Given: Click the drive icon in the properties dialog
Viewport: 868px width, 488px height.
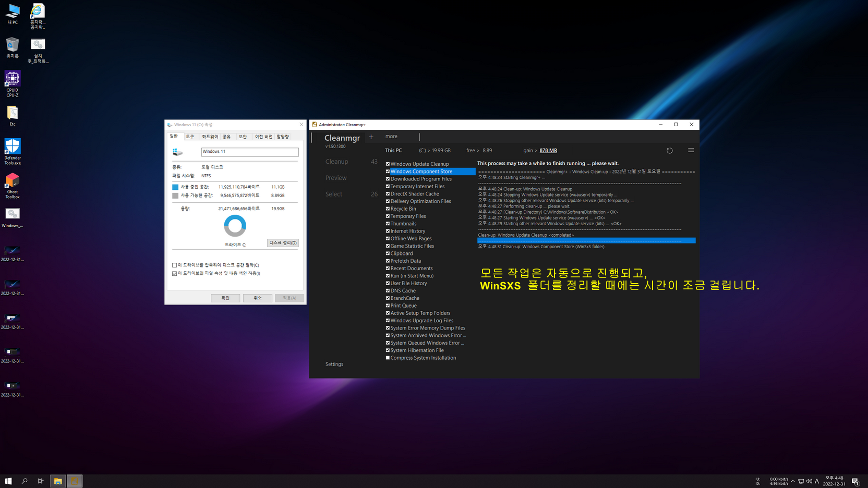Looking at the screenshot, I should click(x=178, y=152).
